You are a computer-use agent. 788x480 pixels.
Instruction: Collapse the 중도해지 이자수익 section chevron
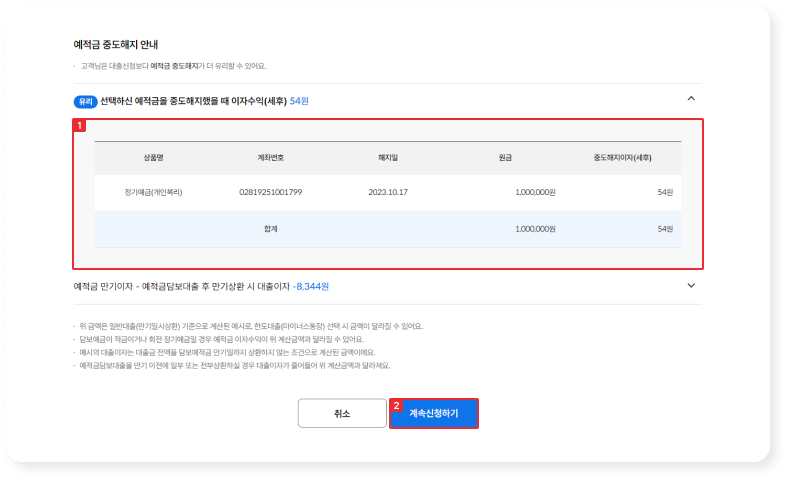point(690,99)
